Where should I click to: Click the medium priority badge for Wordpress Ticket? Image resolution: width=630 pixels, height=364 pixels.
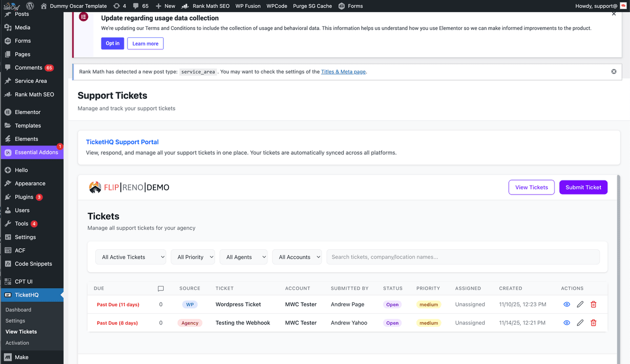click(428, 304)
